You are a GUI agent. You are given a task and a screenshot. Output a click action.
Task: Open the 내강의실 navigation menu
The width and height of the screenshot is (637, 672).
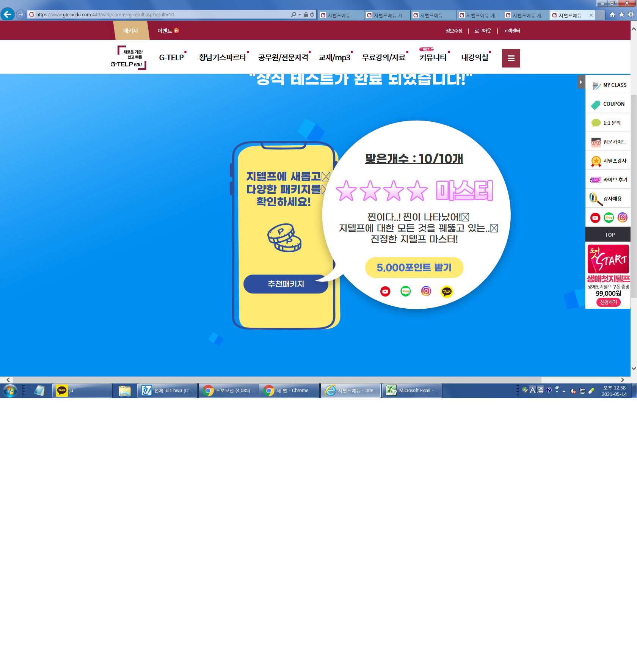coord(475,58)
